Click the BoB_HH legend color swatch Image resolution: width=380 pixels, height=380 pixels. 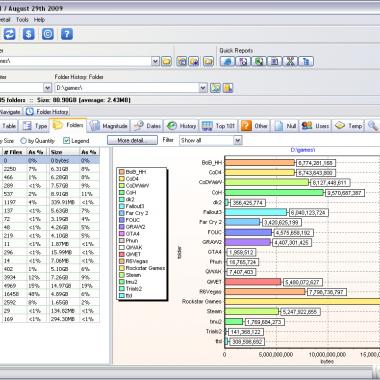[x=122, y=172]
